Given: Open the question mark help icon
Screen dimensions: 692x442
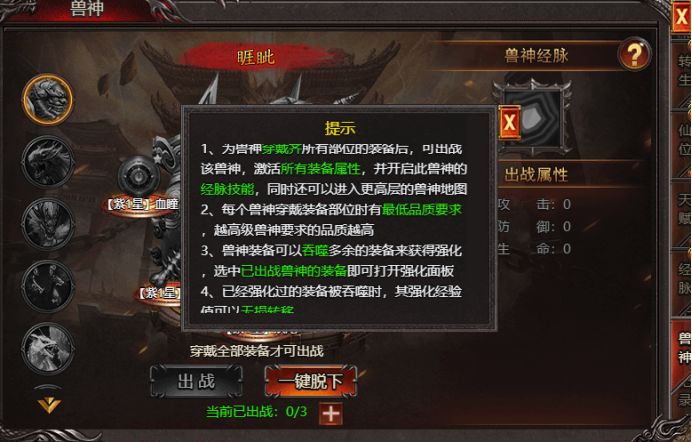Looking at the screenshot, I should (634, 55).
